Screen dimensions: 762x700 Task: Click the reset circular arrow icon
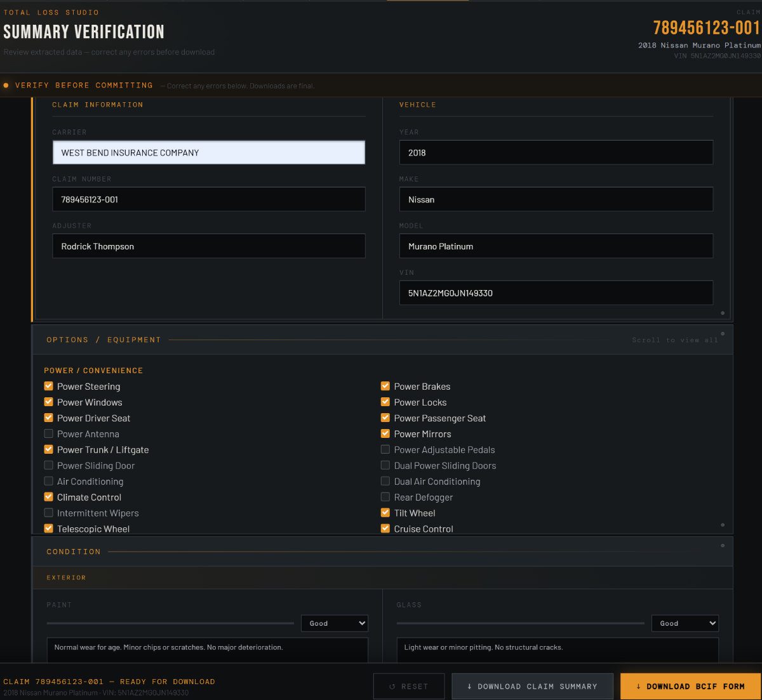391,686
